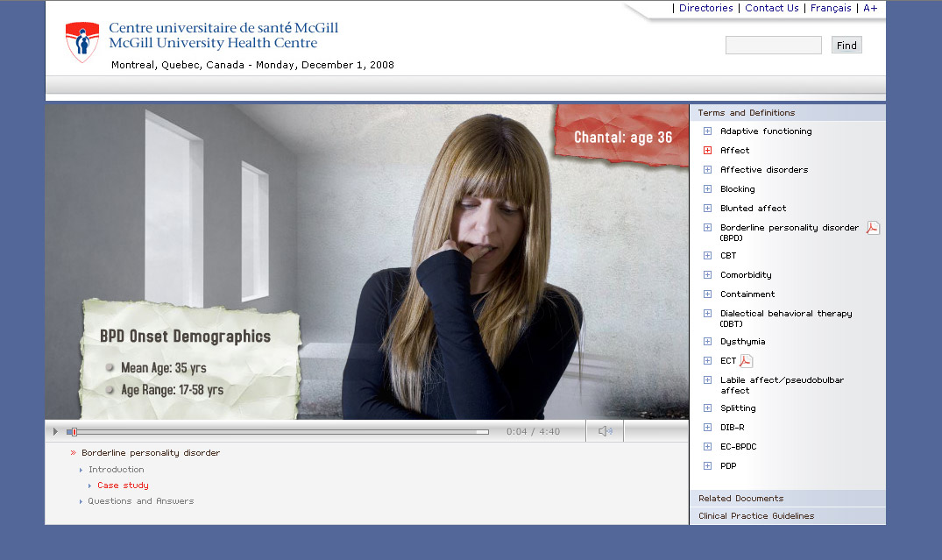Expand the Dialectical behavioral therapy (DBT) term

tap(708, 313)
